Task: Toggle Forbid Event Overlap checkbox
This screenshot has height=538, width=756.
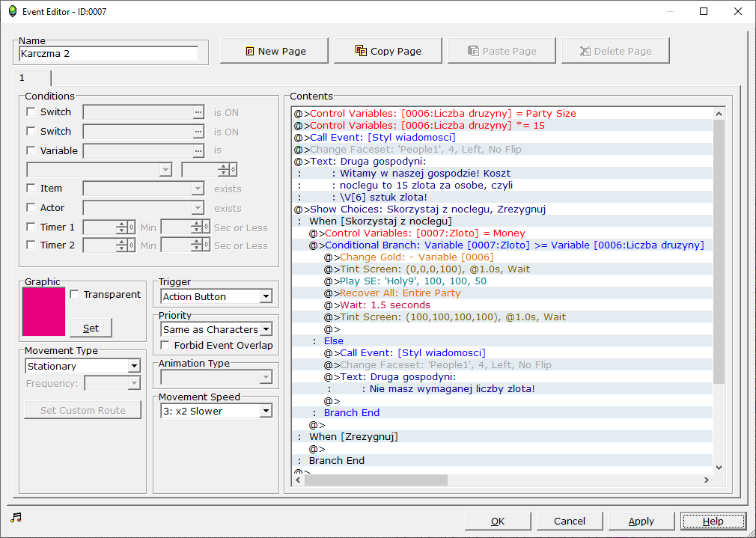Action: [165, 345]
